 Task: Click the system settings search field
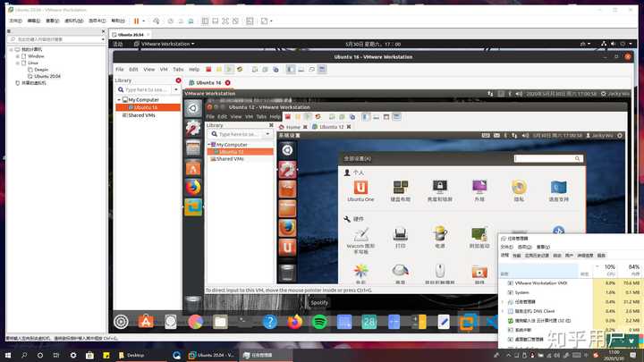548,158
